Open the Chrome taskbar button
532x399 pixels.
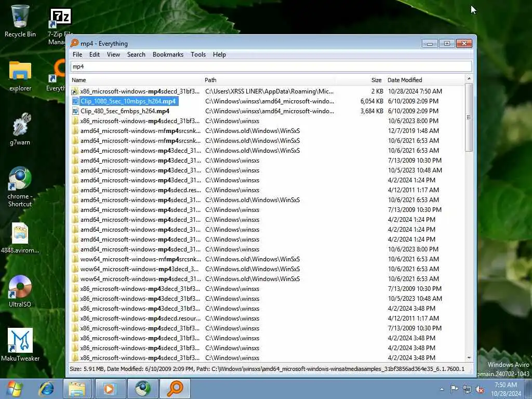142,389
